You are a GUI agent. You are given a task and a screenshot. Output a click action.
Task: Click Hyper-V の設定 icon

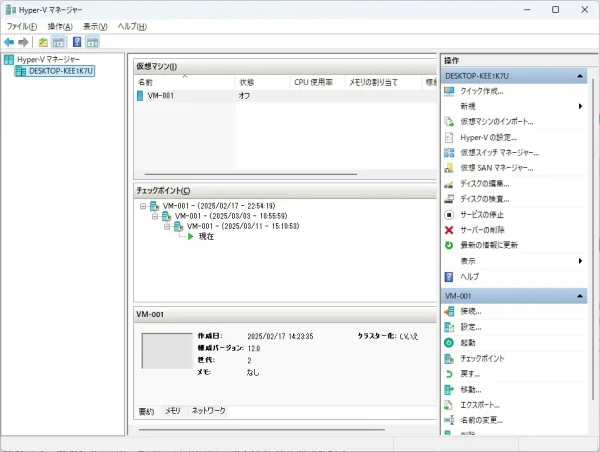[x=449, y=137]
